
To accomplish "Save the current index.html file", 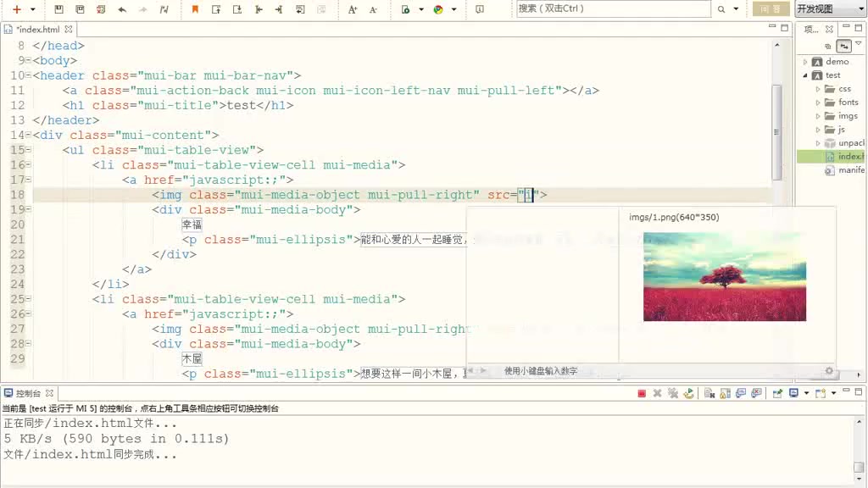I will (58, 10).
